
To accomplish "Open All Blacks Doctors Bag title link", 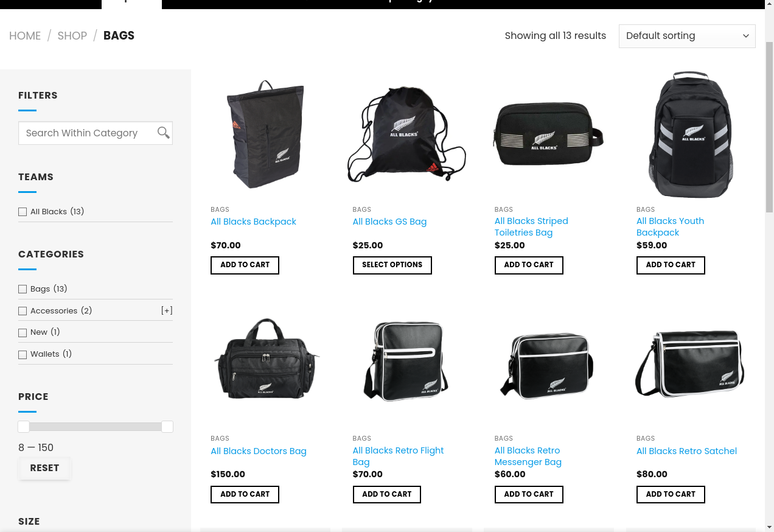I will point(259,451).
